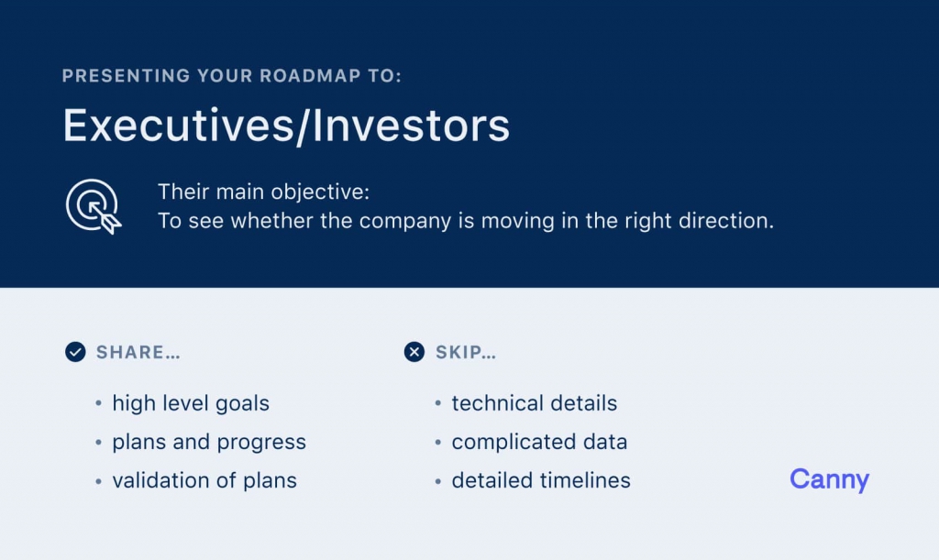Click bullet dot before technical details
The width and height of the screenshot is (939, 560).
pyautogui.click(x=438, y=404)
